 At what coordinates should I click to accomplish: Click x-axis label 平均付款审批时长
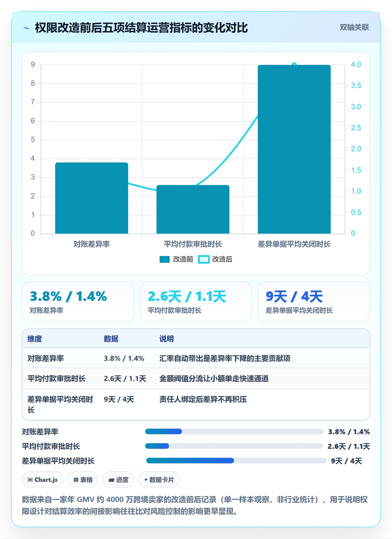pyautogui.click(x=193, y=244)
